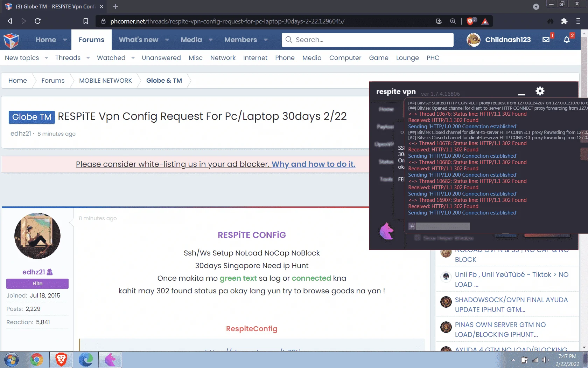Open Windows Start menu
The image size is (588, 368).
click(x=11, y=360)
